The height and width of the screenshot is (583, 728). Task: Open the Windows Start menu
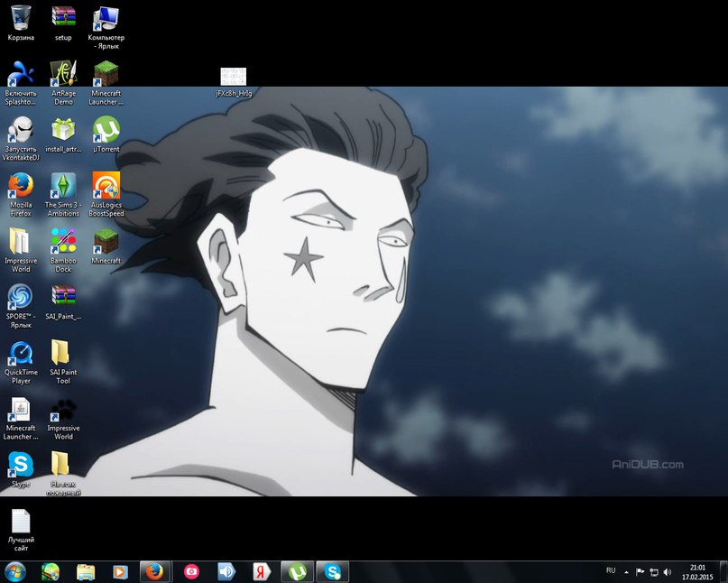tap(14, 572)
